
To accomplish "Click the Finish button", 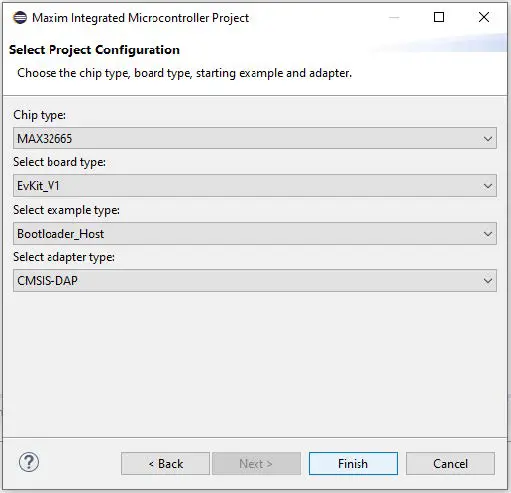I will 353,463.
